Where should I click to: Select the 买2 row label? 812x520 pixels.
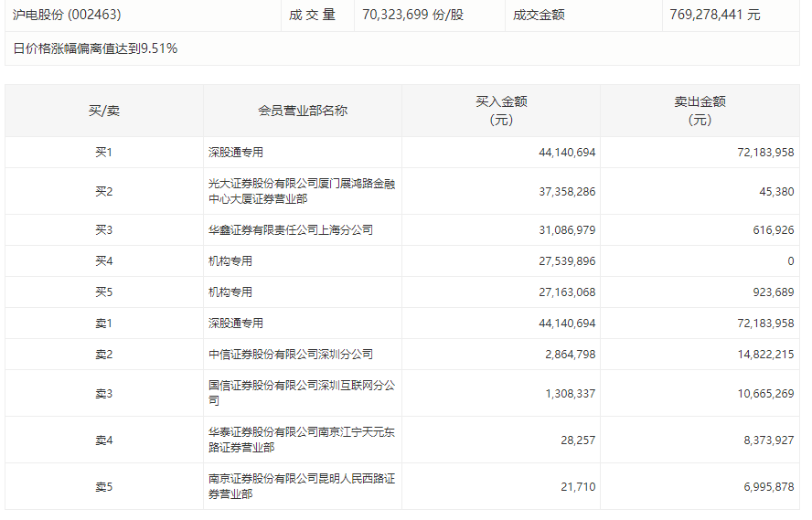click(x=103, y=191)
